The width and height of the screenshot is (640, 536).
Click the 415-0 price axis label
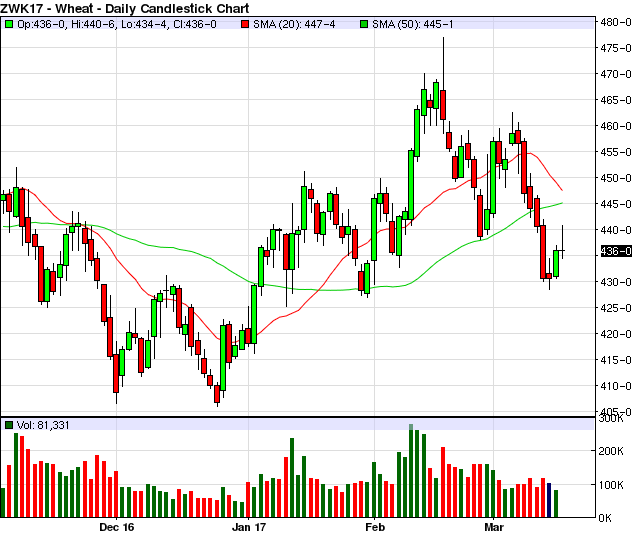(x=616, y=360)
